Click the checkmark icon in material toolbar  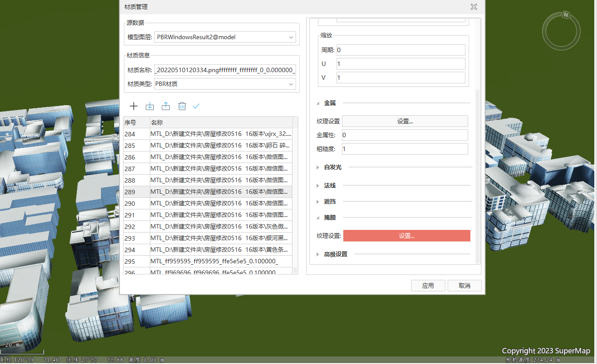pos(196,106)
